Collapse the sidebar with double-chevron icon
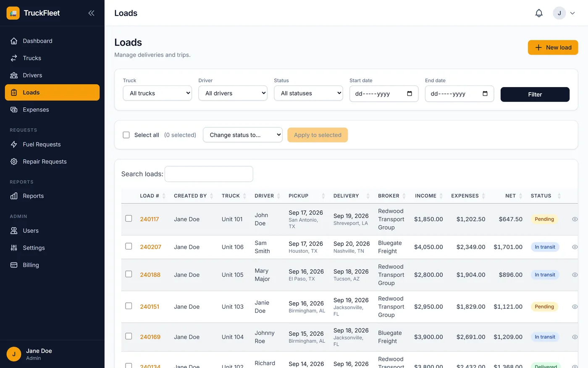Viewport: 588px width, 368px height. pyautogui.click(x=91, y=13)
